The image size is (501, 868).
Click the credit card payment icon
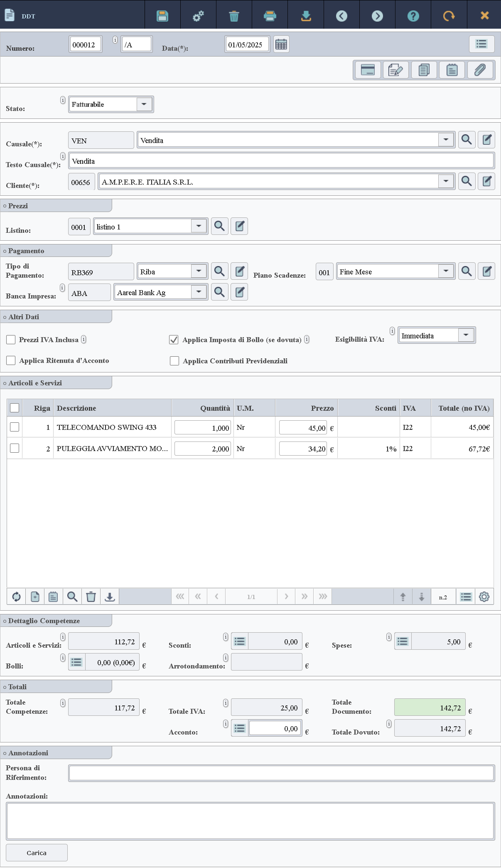tap(368, 70)
